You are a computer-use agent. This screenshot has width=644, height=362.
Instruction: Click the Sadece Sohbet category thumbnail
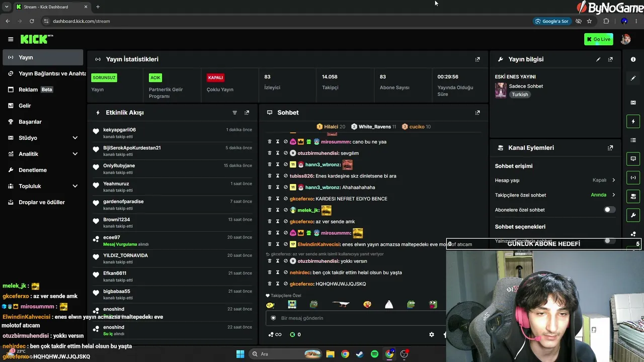click(x=501, y=90)
